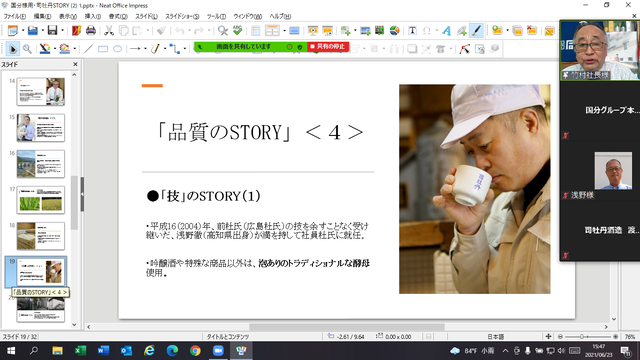Open the 挿入 menu
The image size is (640, 360).
click(x=93, y=16)
